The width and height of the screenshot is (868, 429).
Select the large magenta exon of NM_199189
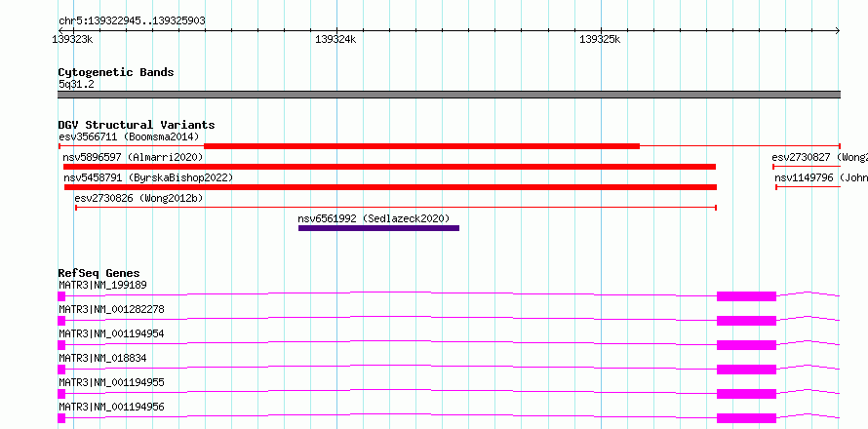tap(746, 296)
